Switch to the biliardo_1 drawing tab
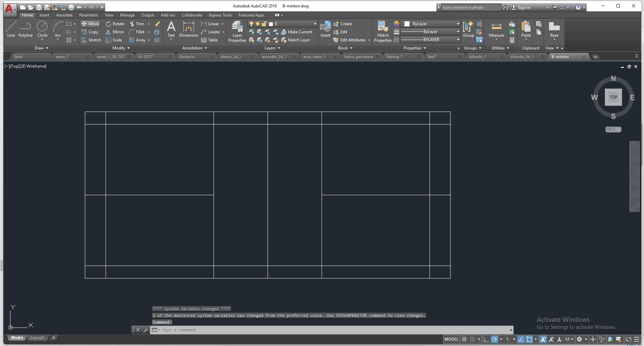This screenshot has height=346, width=644. (x=477, y=57)
